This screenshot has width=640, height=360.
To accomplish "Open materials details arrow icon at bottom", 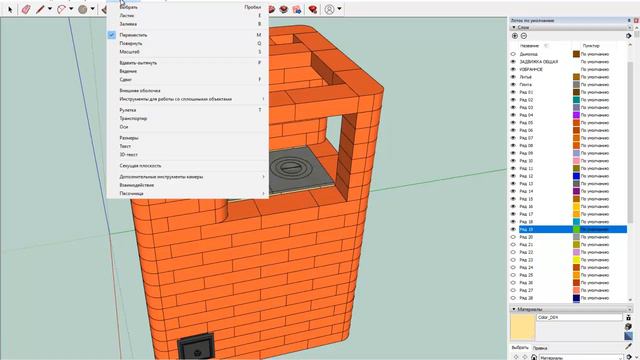I will [629, 357].
